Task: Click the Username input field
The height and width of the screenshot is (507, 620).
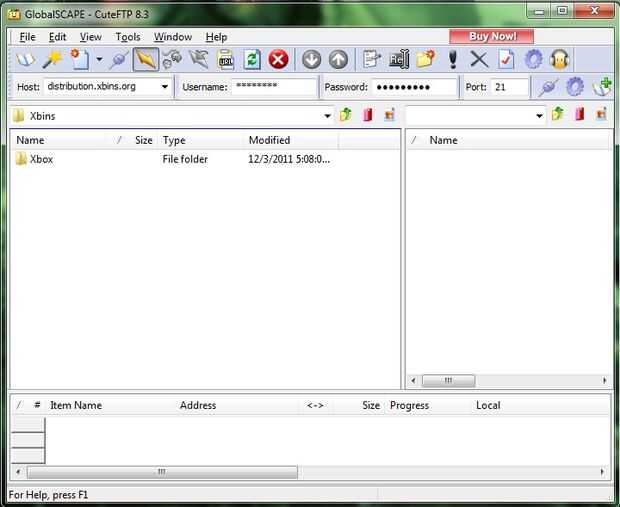Action: point(274,87)
